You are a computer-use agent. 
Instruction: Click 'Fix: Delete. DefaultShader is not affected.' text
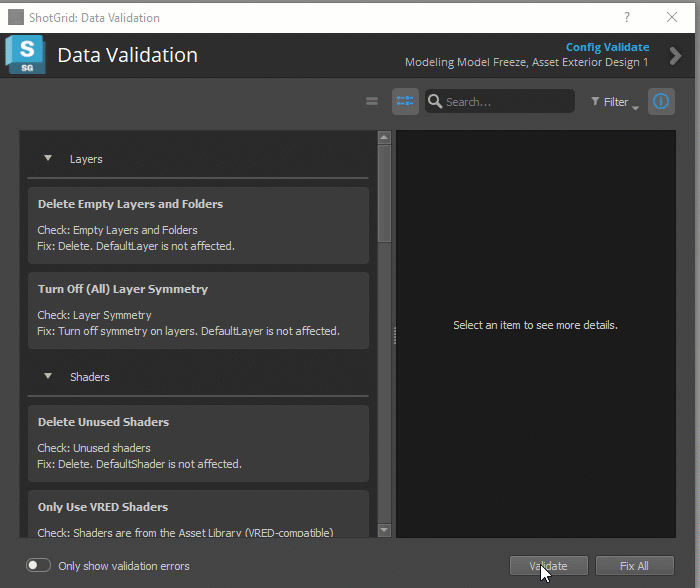pos(139,464)
